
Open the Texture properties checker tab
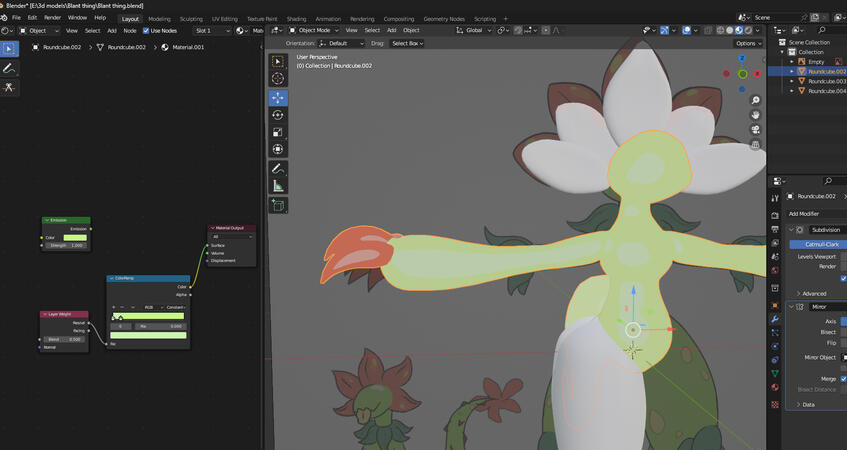pyautogui.click(x=775, y=404)
